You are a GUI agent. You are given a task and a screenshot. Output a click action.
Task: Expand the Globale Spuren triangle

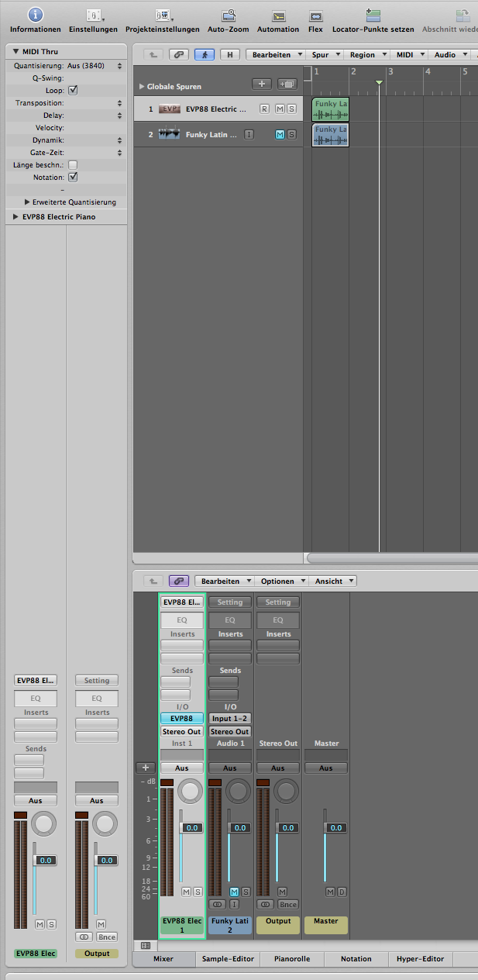pos(142,87)
